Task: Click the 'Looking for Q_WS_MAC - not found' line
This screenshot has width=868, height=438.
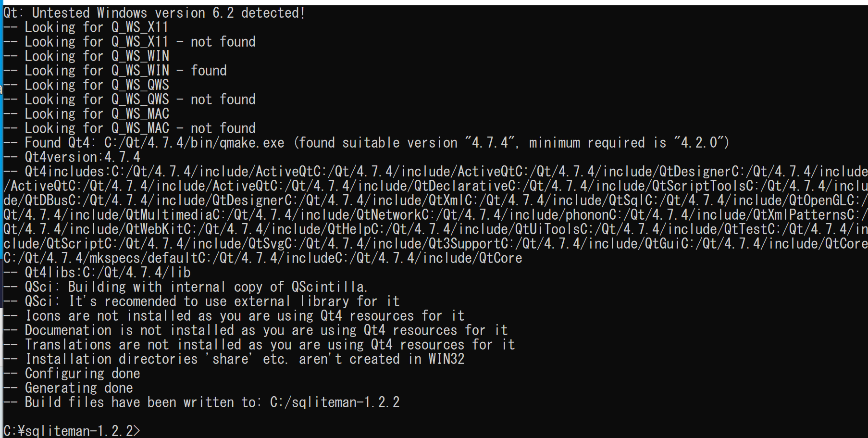Action: 130,128
